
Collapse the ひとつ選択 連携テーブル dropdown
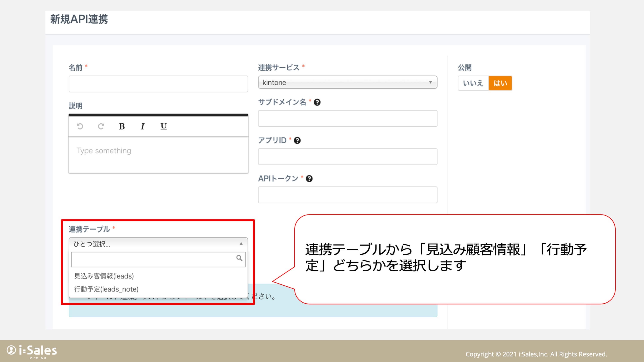(x=158, y=244)
